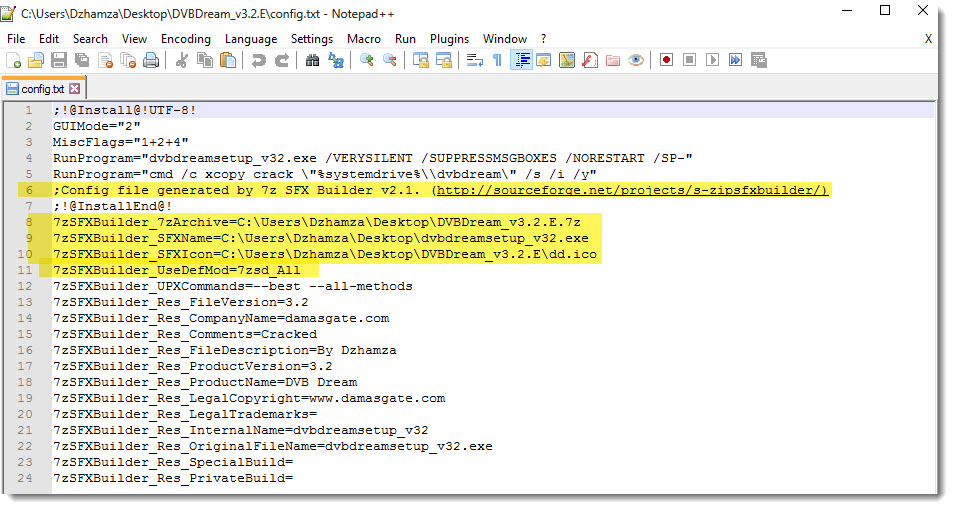Viewport: 953px width, 509px height.
Task: Click the MiscFlags="1+2+4" line
Action: [x=120, y=142]
